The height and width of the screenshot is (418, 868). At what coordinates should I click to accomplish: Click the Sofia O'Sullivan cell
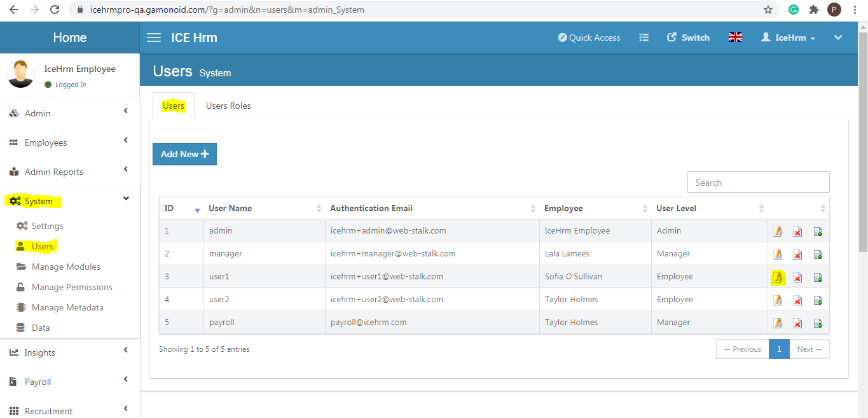click(x=596, y=277)
